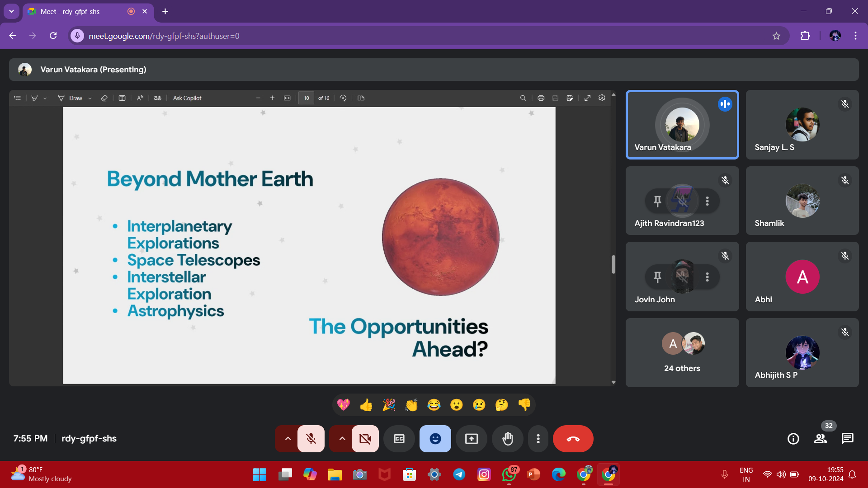Open the Draw tool dropdown arrow
Screen dimensions: 868x488
point(90,99)
